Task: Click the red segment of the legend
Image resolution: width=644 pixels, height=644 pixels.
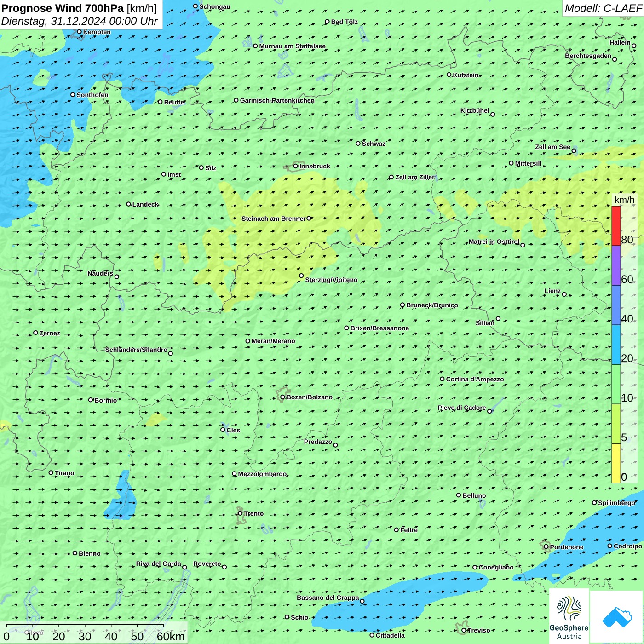Action: [x=616, y=226]
